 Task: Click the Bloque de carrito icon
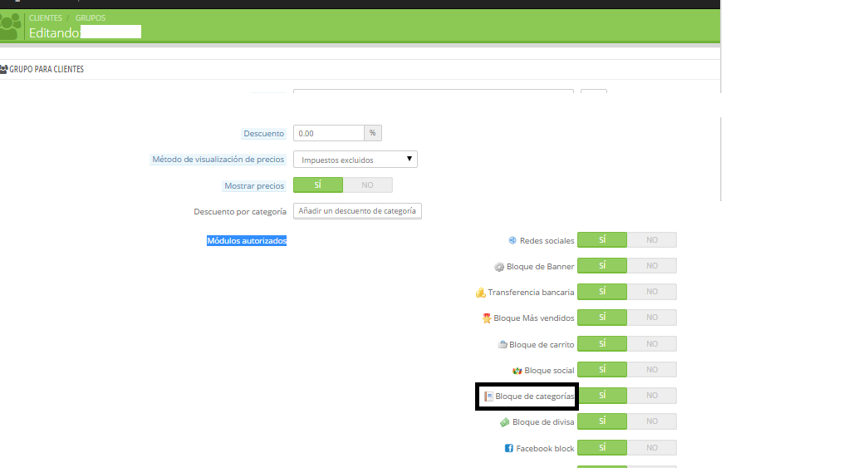[x=503, y=344]
